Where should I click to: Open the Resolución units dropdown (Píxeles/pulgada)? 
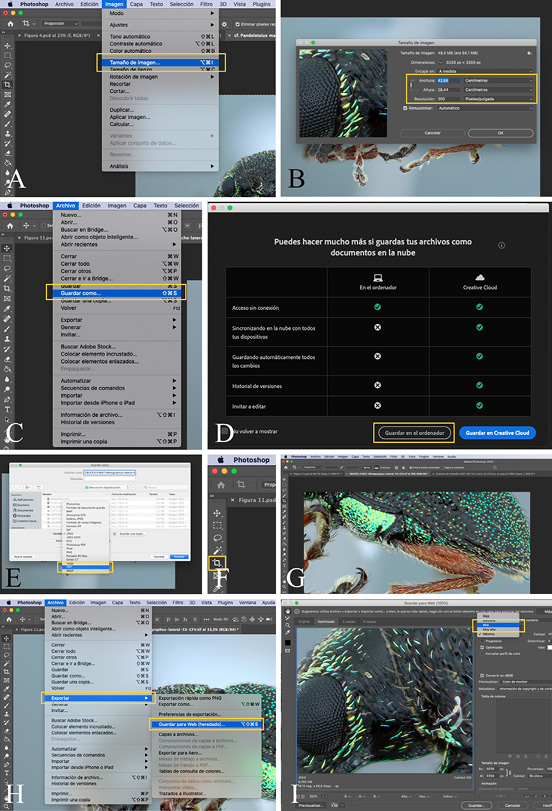[x=498, y=98]
